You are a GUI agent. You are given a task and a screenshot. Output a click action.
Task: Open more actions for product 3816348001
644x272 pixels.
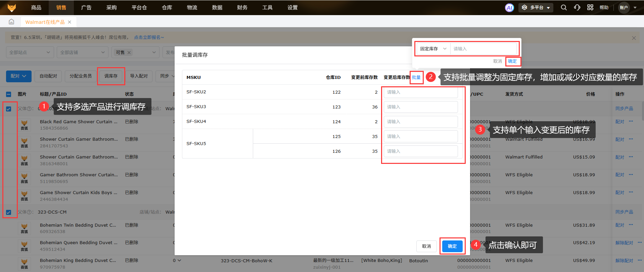tap(631, 157)
